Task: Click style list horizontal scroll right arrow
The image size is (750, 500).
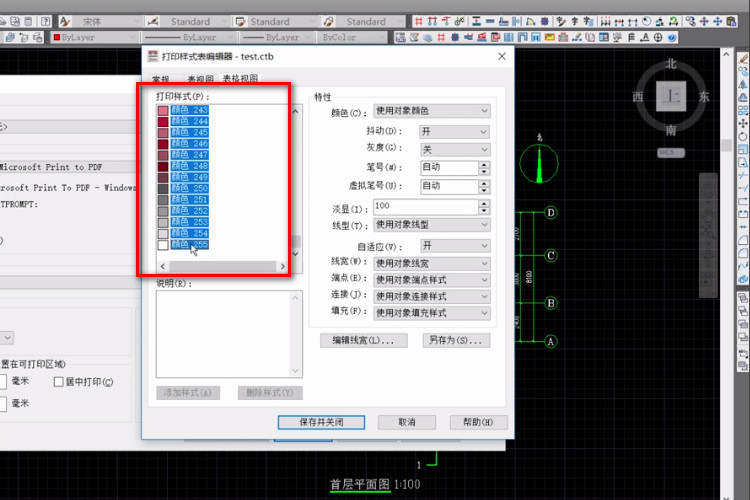Action: pos(282,267)
